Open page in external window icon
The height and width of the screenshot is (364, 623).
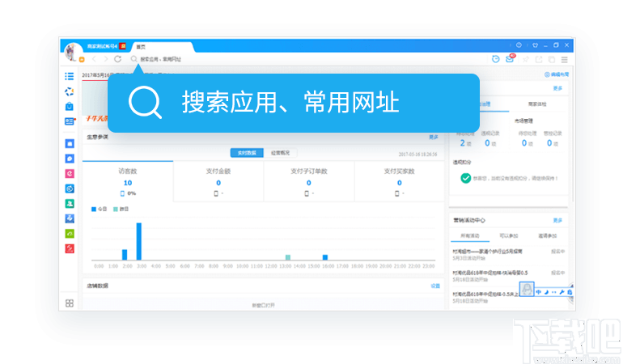539,60
